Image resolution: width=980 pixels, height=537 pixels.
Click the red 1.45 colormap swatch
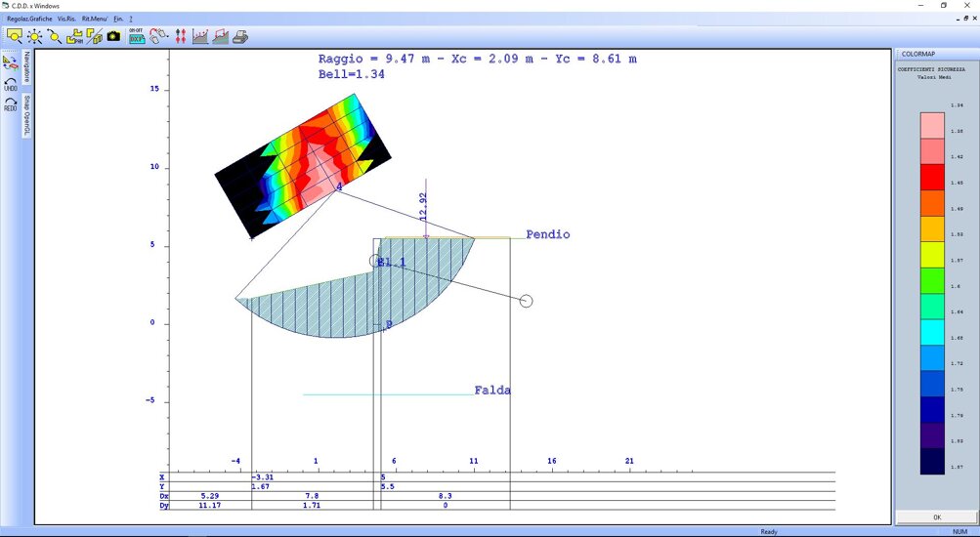tap(932, 177)
